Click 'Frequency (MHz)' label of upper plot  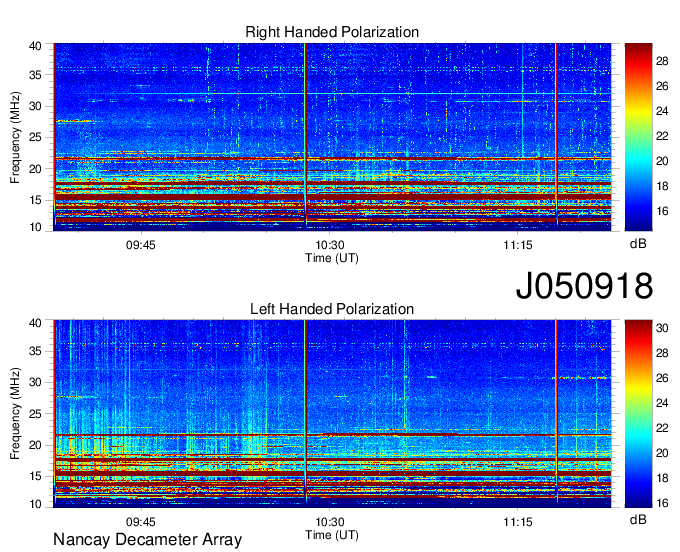coord(15,137)
